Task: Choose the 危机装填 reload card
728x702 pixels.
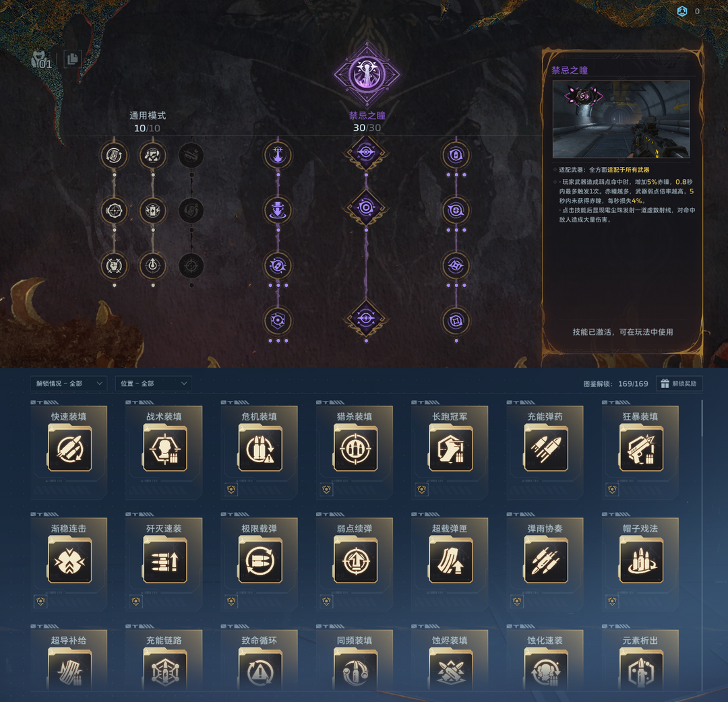Action: 259,451
